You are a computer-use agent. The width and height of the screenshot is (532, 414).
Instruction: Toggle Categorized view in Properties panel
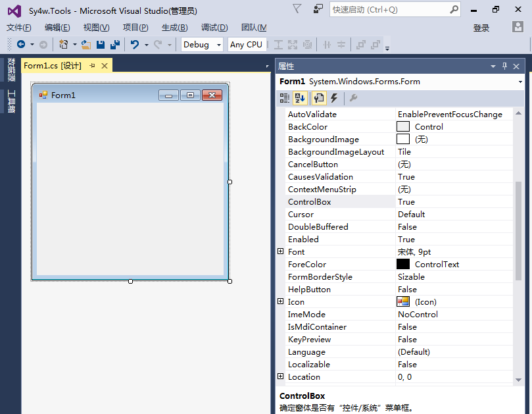[285, 98]
